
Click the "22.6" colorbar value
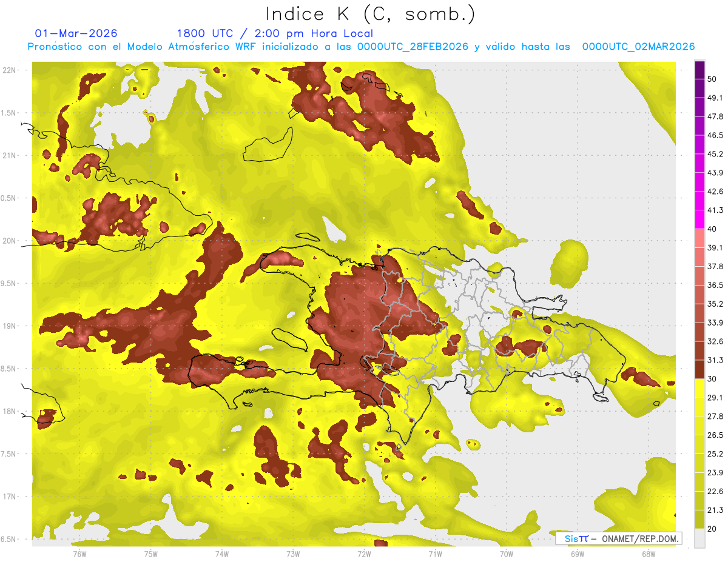(x=715, y=491)
